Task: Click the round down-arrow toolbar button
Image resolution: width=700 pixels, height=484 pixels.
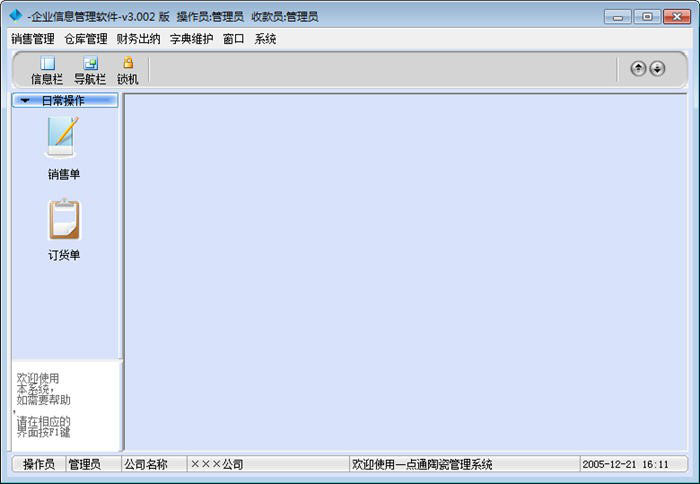Action: point(657,69)
